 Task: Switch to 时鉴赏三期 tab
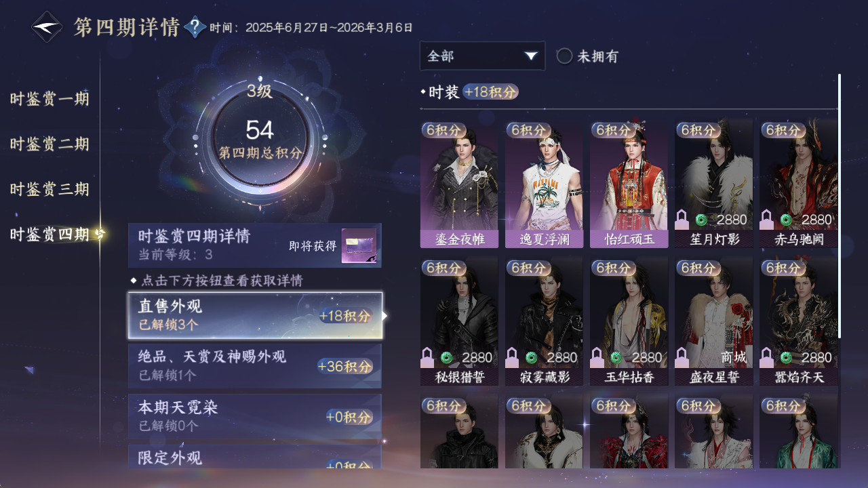[x=50, y=189]
